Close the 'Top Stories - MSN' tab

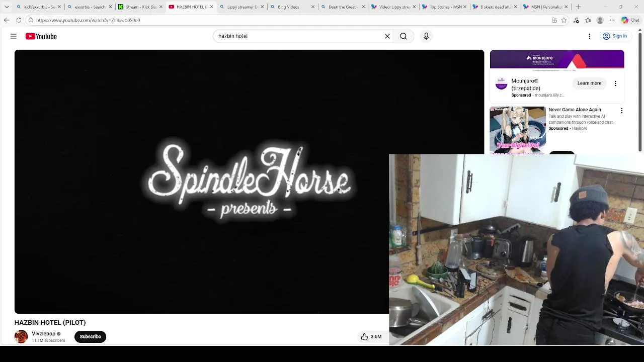pos(465,7)
